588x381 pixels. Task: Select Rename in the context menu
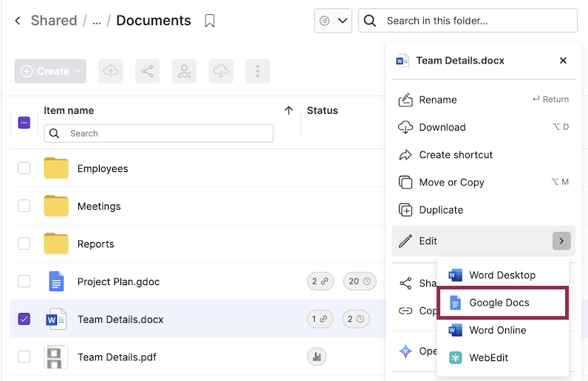pyautogui.click(x=438, y=100)
